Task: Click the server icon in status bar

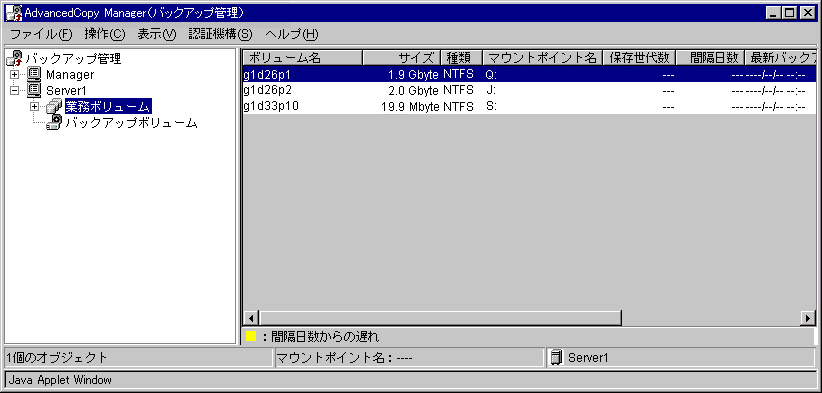Action: (x=555, y=358)
